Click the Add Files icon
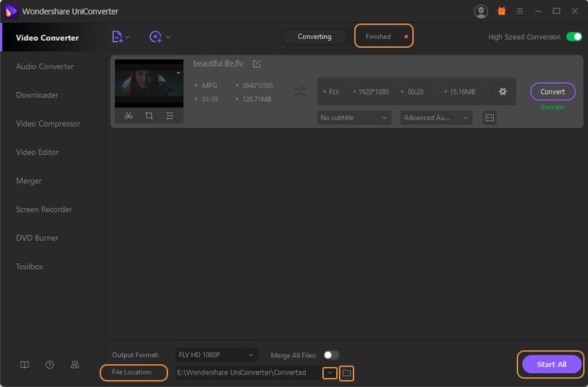The image size is (588, 387). (x=117, y=37)
